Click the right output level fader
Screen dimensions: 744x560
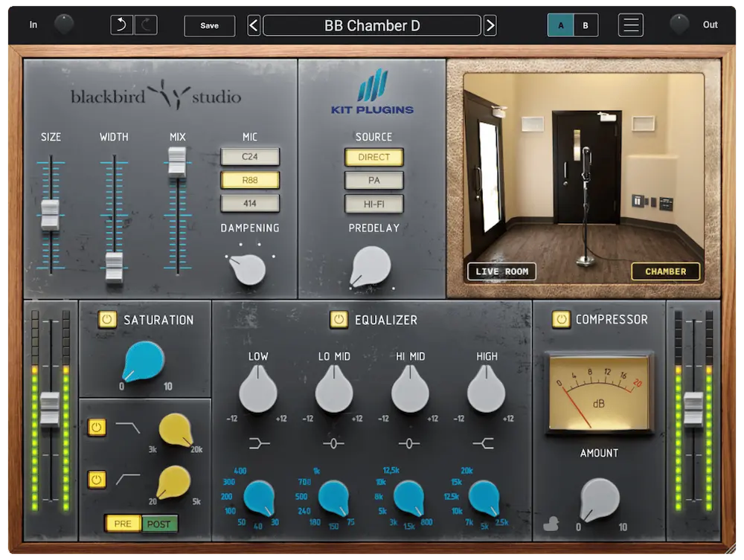(x=693, y=408)
